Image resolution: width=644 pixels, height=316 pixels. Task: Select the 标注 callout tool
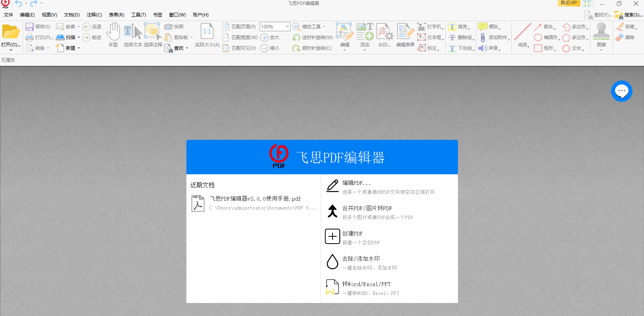[x=428, y=48]
